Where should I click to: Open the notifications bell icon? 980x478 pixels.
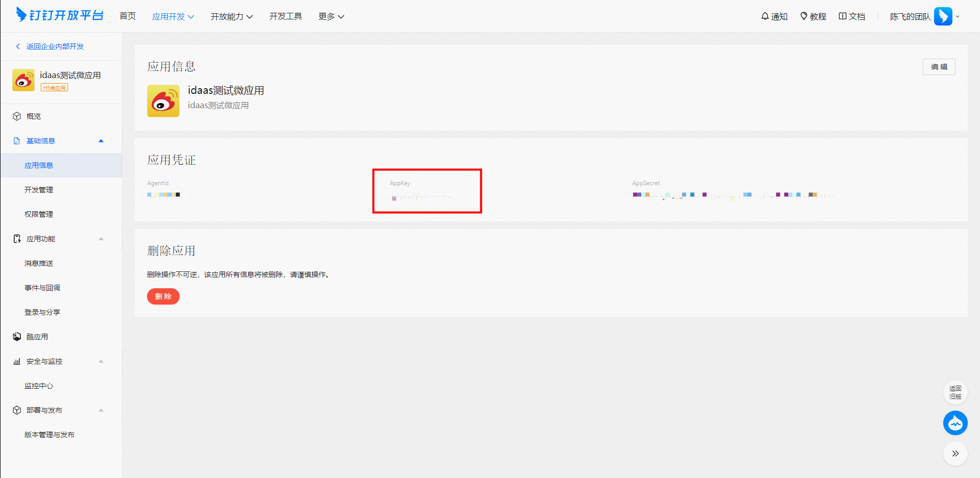coord(765,16)
